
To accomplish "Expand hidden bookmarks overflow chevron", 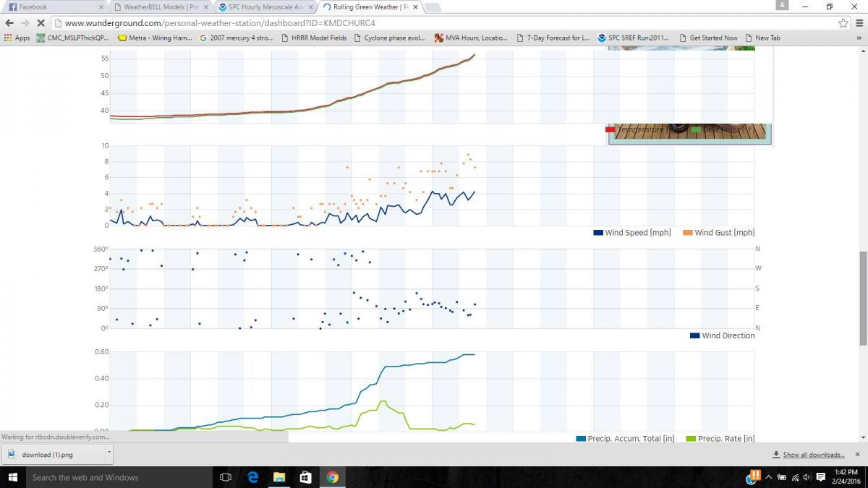I will tap(859, 38).
